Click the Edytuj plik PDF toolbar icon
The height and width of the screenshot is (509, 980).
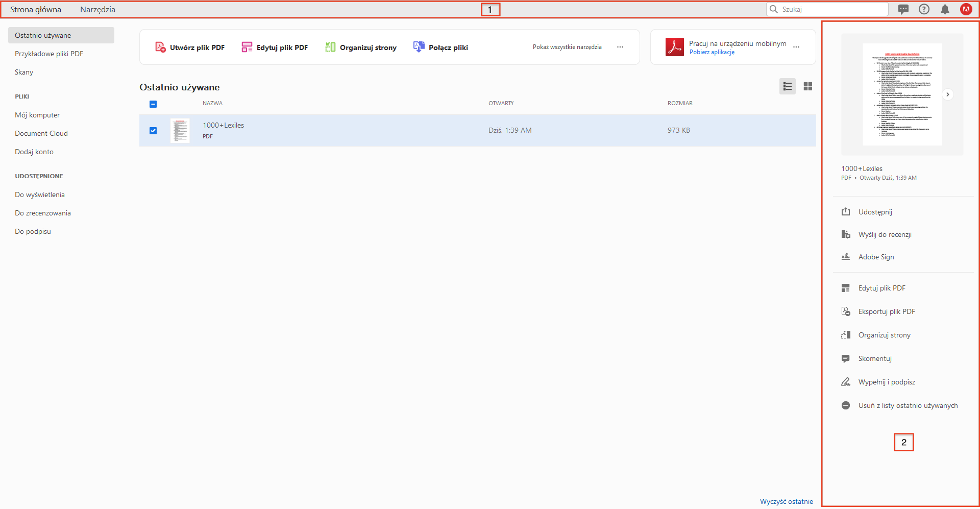click(x=247, y=47)
